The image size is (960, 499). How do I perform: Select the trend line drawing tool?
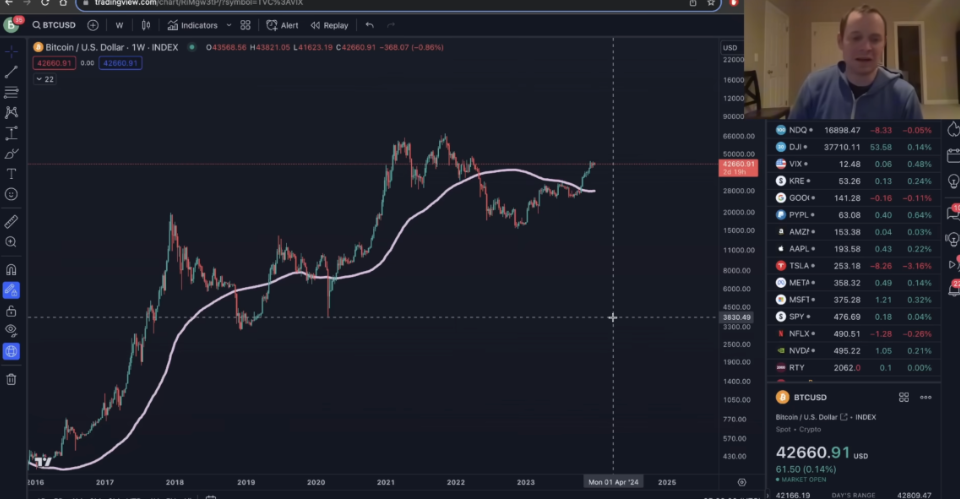pos(11,72)
